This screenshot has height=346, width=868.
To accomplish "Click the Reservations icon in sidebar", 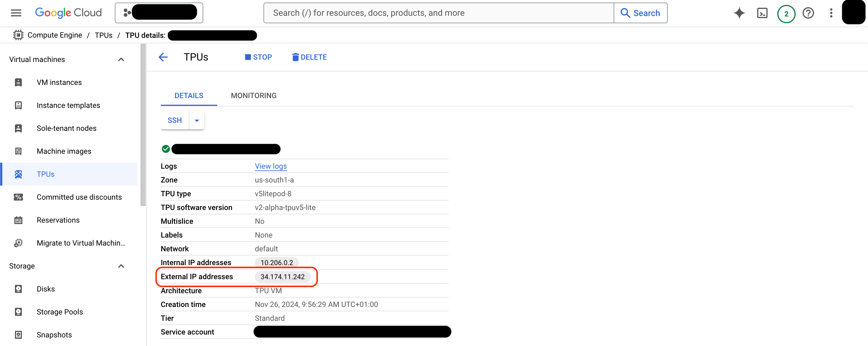I will [18, 220].
